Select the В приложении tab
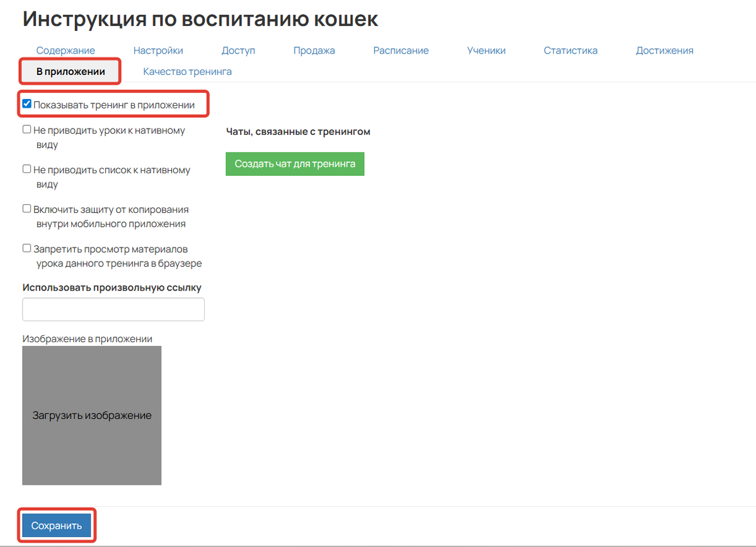 pos(69,71)
